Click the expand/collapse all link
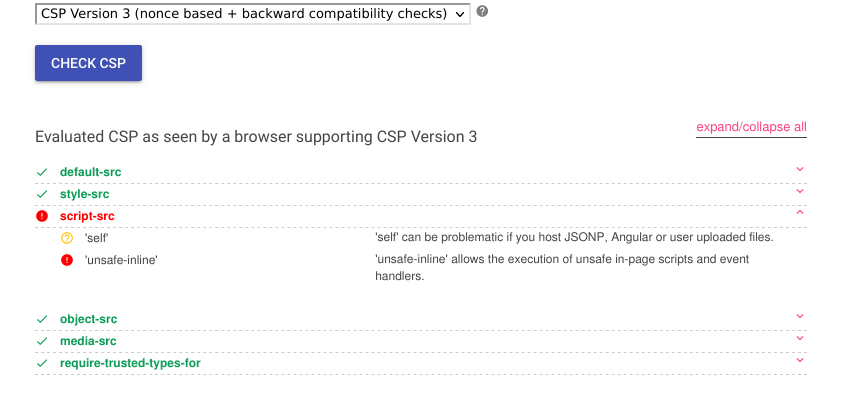Viewport: 856px width, 408px height. pos(751,127)
